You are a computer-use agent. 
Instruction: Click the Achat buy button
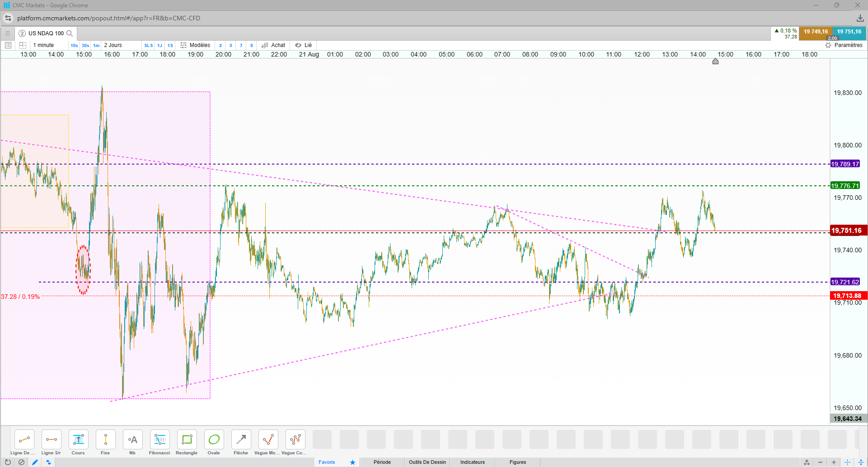(x=273, y=45)
